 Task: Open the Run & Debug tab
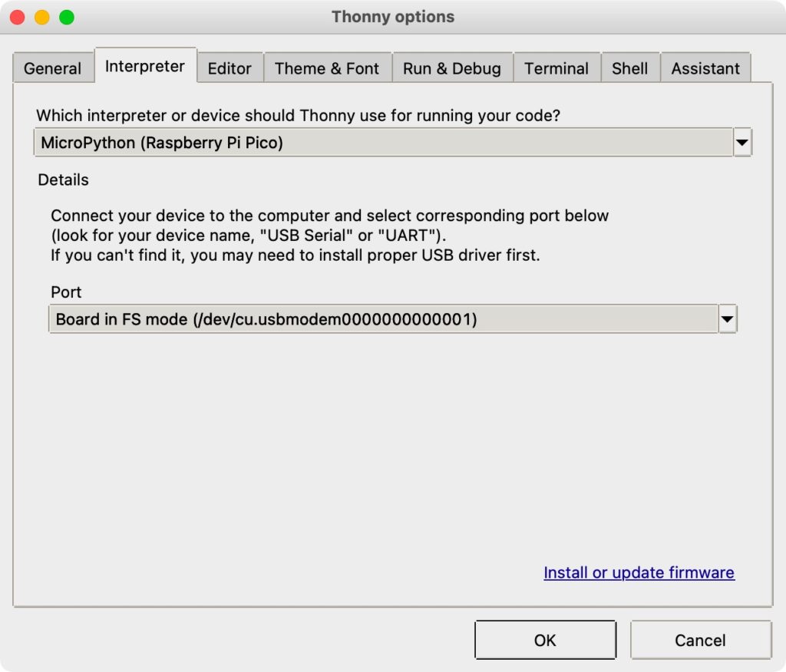pyautogui.click(x=452, y=68)
